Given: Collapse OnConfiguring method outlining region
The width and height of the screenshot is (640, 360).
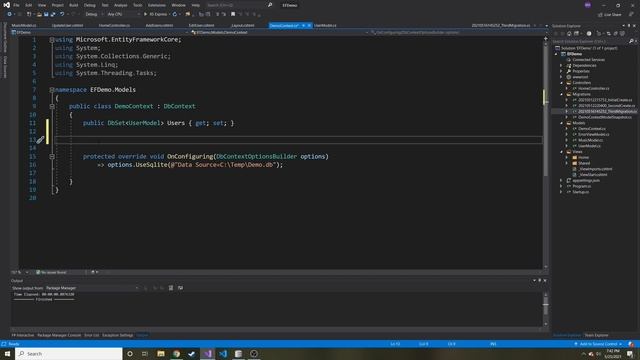Looking at the screenshot, I should pos(52,156).
